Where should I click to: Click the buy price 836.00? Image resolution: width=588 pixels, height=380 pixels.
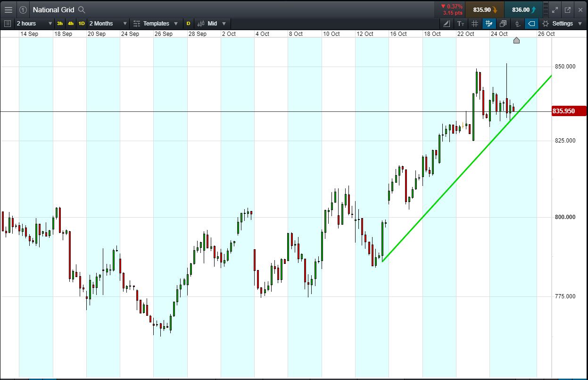click(x=523, y=9)
